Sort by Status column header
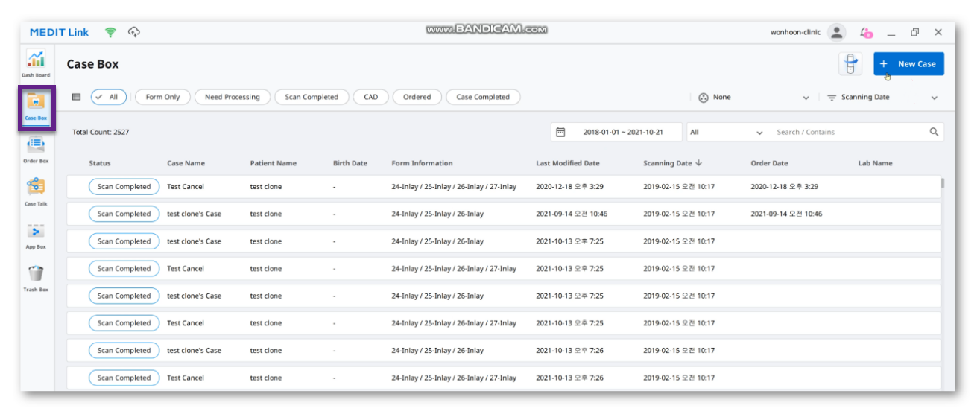This screenshot has width=980, height=420. tap(100, 163)
